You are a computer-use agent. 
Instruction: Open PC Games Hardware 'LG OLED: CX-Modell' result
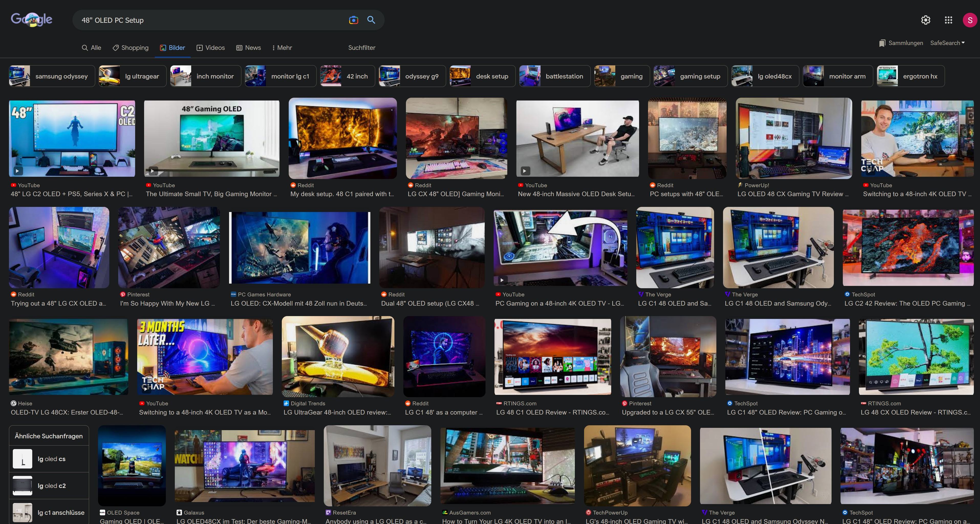(299, 248)
